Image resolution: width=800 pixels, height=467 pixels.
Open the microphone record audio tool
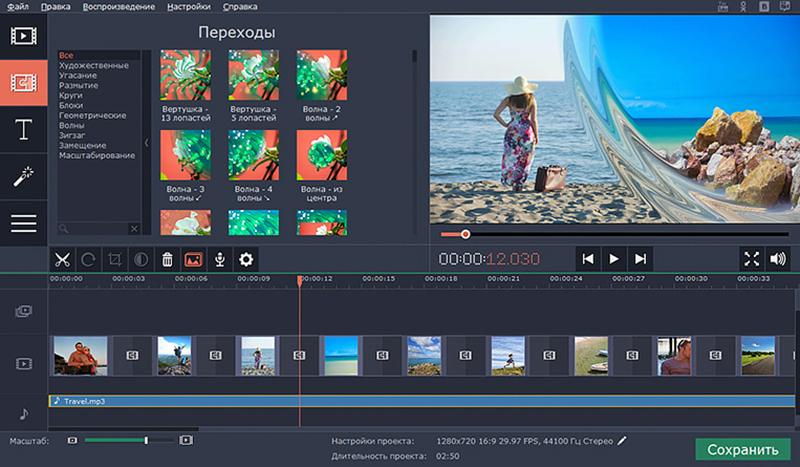[x=219, y=259]
